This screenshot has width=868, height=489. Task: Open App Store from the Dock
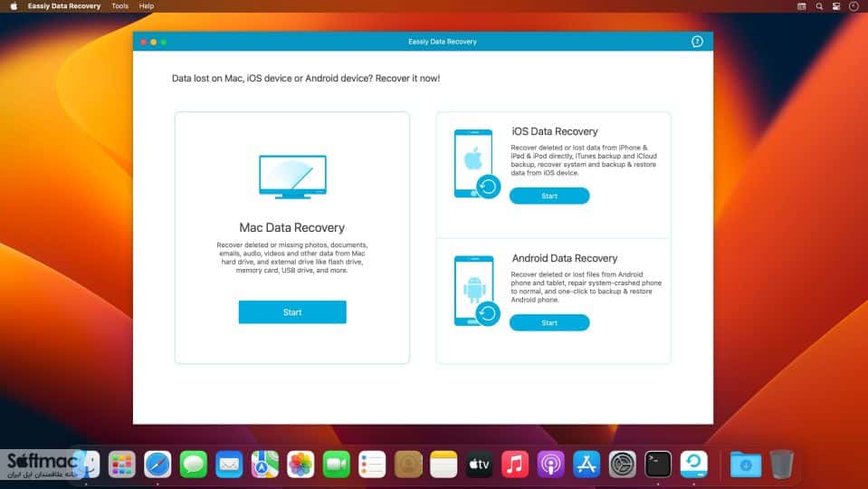click(x=587, y=464)
